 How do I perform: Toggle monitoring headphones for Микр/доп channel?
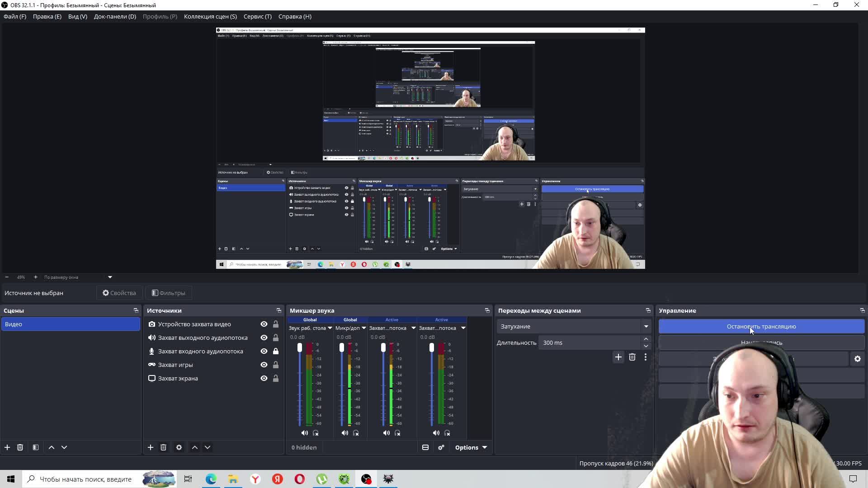(356, 433)
